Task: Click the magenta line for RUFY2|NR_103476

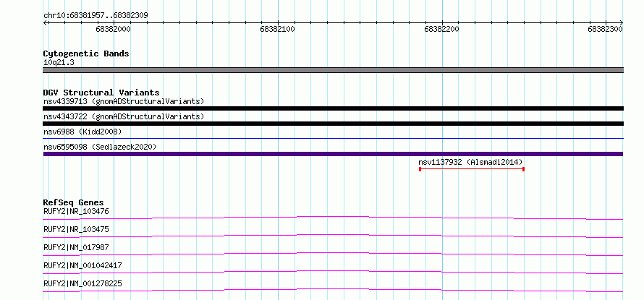Action: point(333,218)
